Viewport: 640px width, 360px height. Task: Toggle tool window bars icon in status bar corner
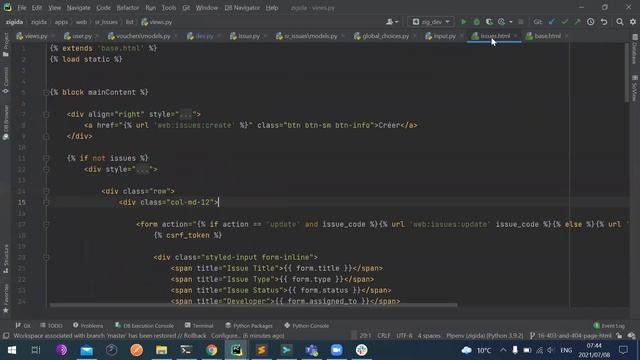tap(6, 336)
